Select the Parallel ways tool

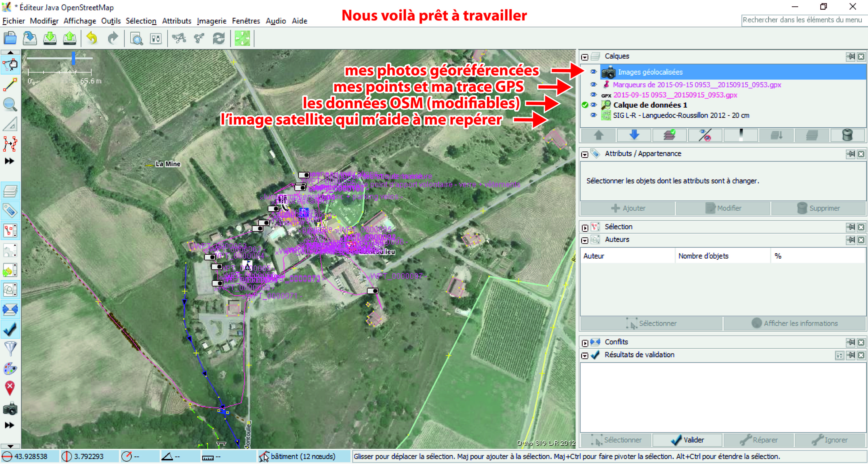[x=10, y=144]
